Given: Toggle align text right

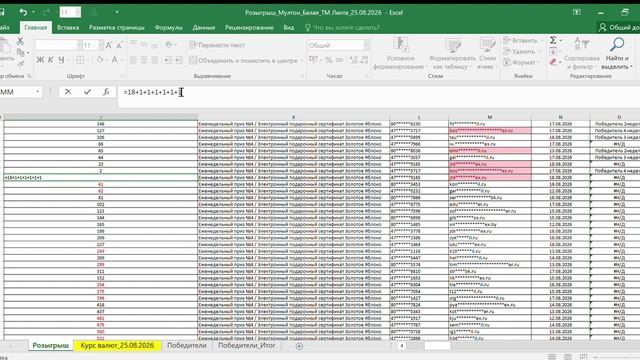Looking at the screenshot, I should coord(155,60).
